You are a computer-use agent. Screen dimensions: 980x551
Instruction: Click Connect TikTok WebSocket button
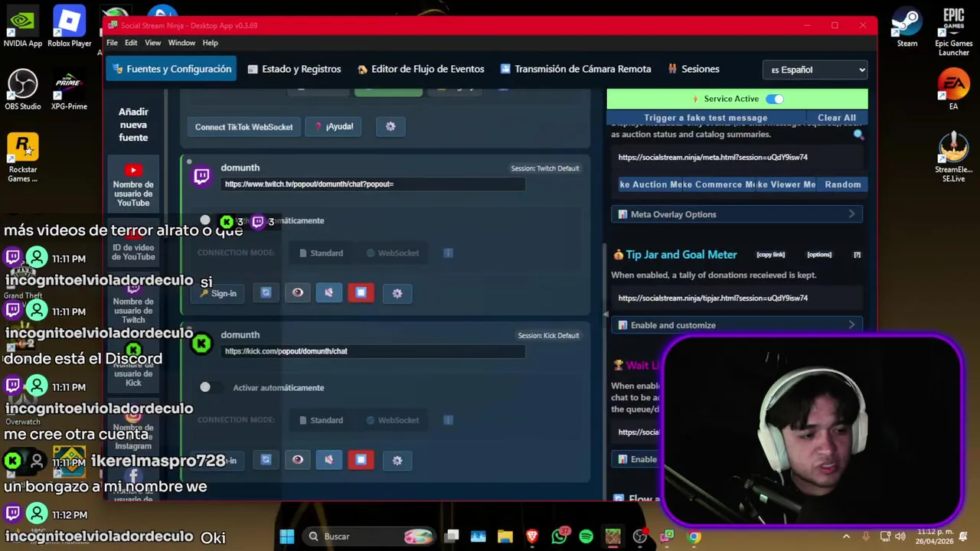[x=243, y=126]
